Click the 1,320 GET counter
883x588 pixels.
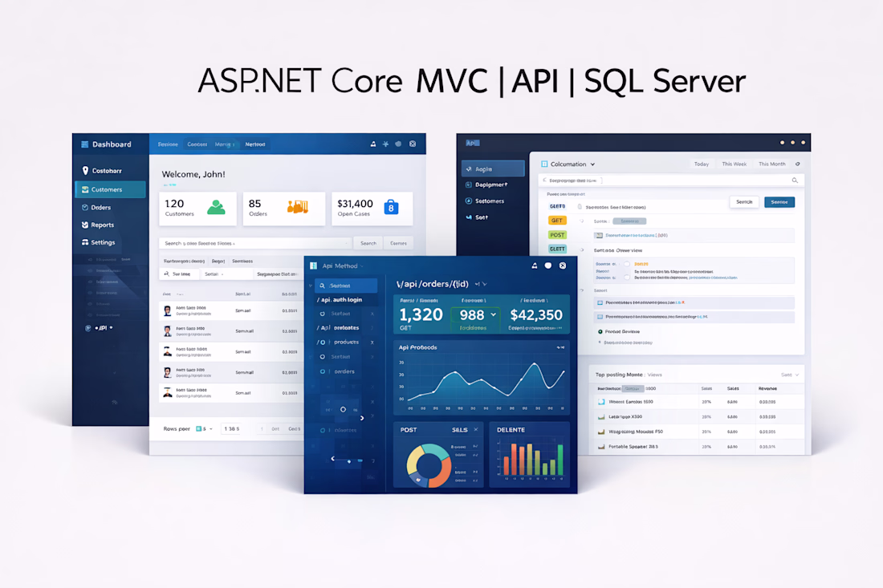coord(421,315)
